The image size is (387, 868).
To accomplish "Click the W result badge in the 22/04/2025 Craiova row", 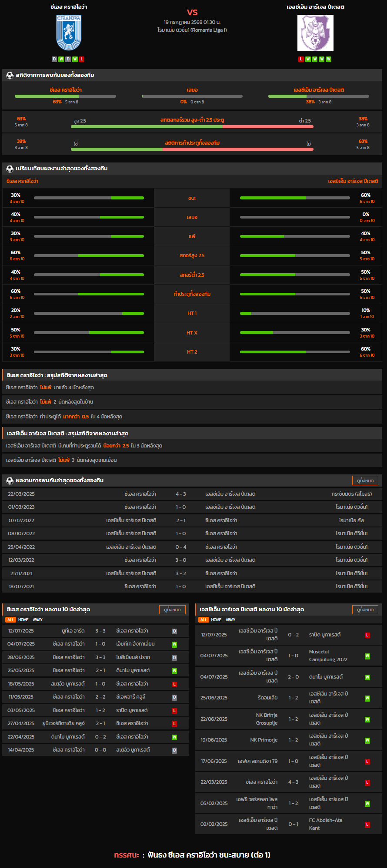I will (x=174, y=737).
